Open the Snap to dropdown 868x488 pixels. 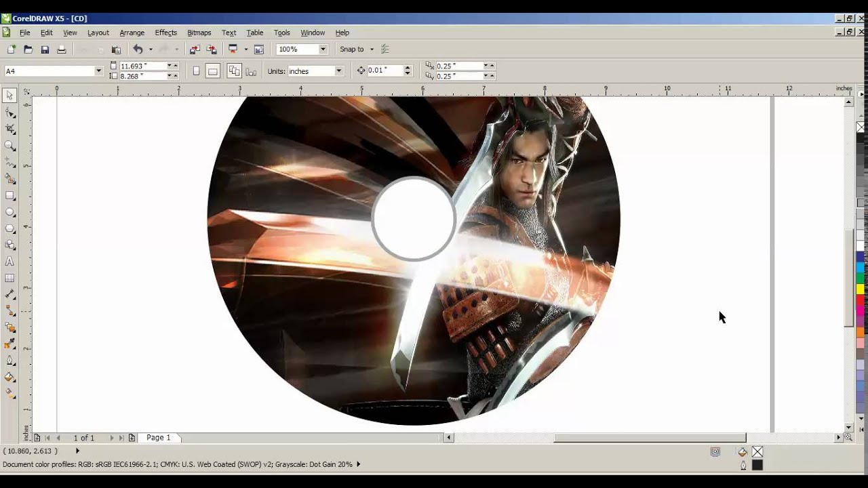pos(372,49)
